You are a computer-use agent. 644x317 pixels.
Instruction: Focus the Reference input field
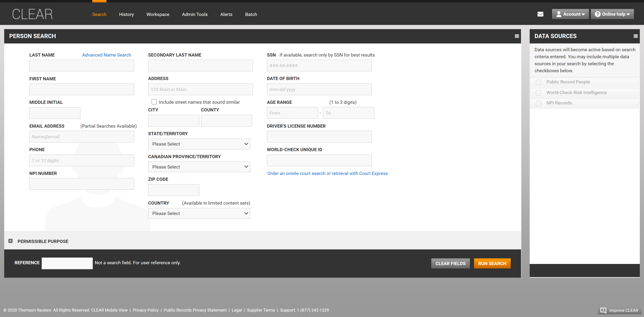67,263
